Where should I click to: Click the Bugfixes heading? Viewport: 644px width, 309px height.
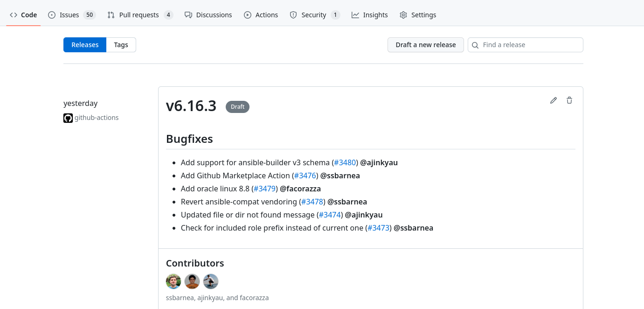[x=189, y=139]
